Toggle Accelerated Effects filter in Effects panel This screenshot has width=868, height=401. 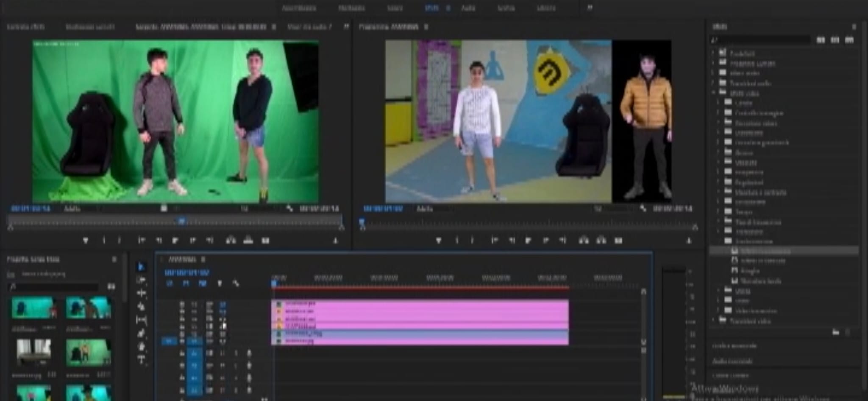(x=821, y=39)
